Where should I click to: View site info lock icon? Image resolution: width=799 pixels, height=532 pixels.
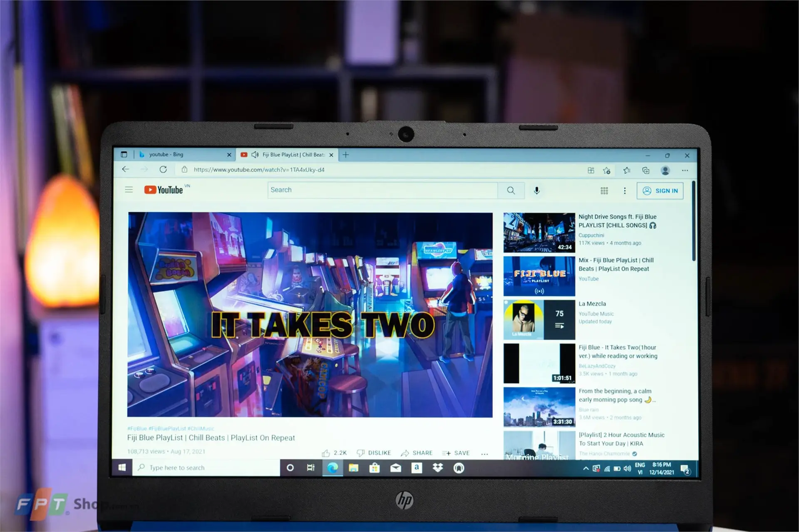point(184,170)
